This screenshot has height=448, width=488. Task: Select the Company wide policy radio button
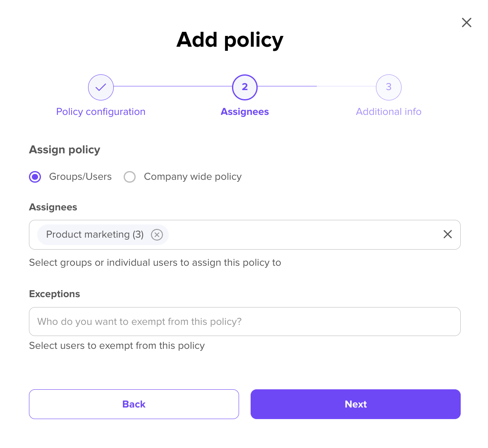pos(130,177)
